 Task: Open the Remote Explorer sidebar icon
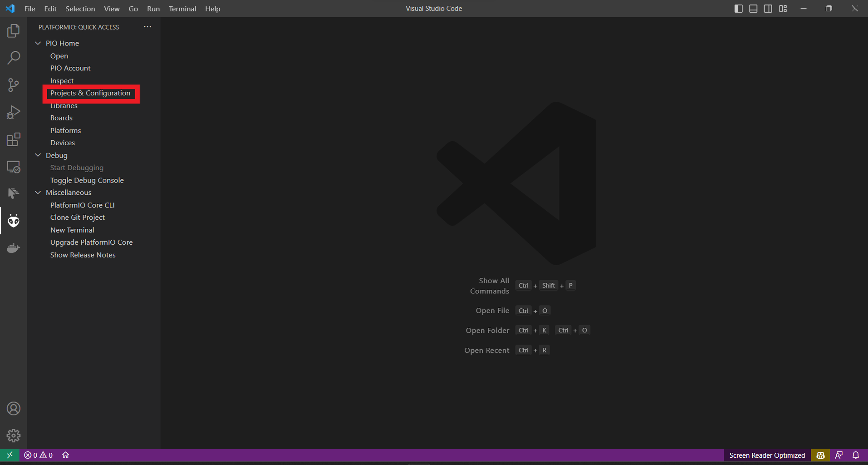coord(13,167)
